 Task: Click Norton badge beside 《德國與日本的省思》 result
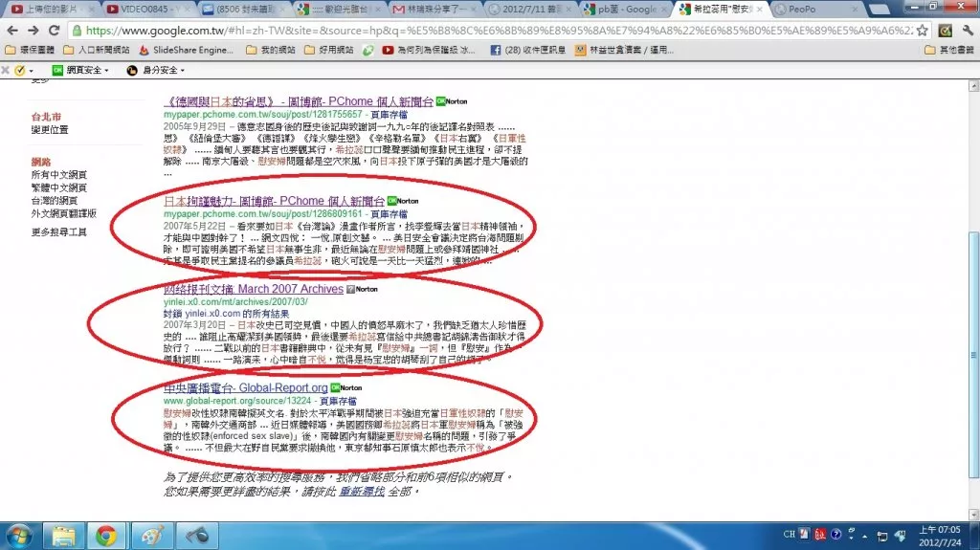point(452,101)
